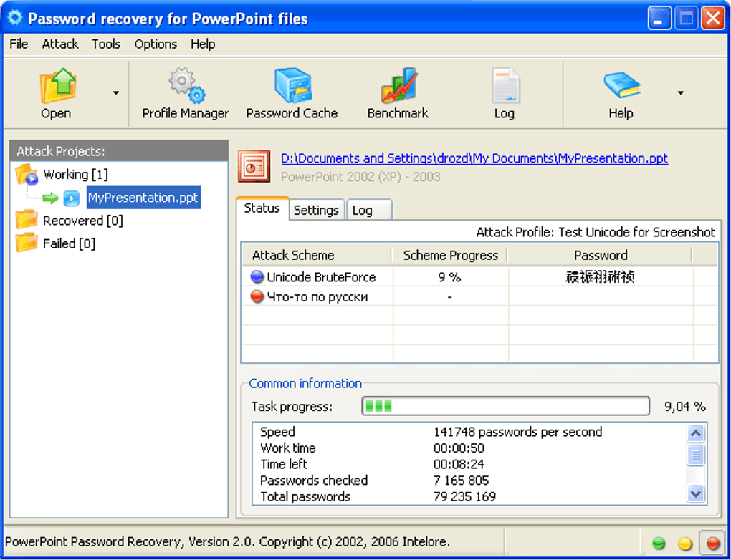Open the Tools menu
Viewport: 731px width, 560px height.
106,44
